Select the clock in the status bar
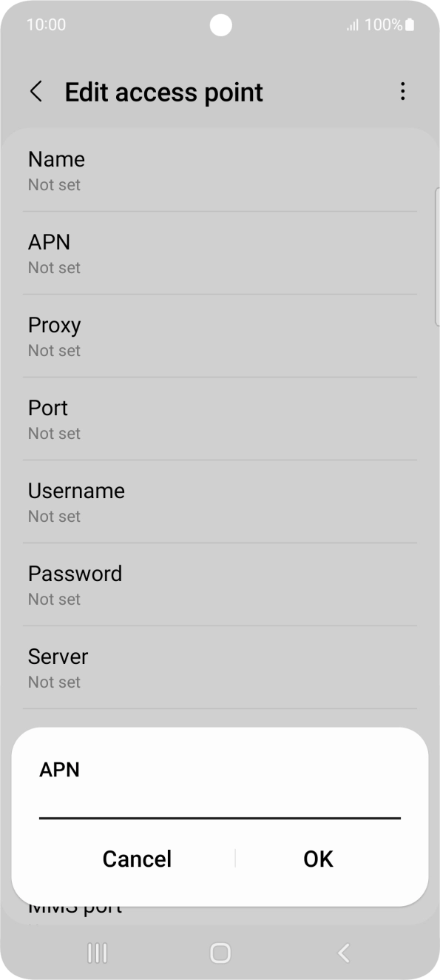The image size is (440, 980). point(46,24)
